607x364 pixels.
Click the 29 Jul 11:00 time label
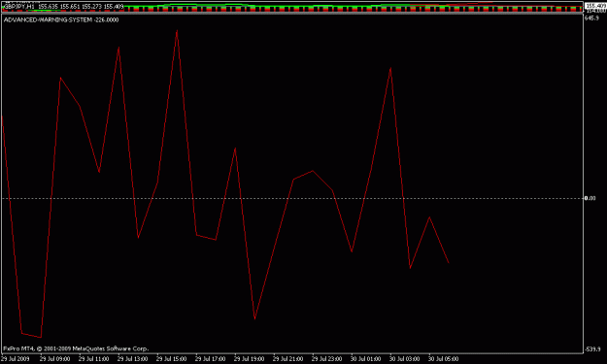(93, 358)
